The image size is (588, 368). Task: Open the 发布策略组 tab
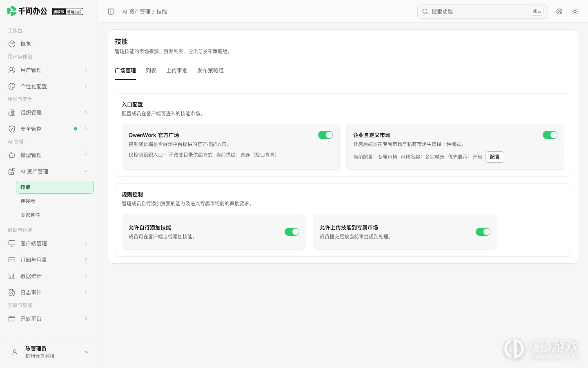click(210, 71)
